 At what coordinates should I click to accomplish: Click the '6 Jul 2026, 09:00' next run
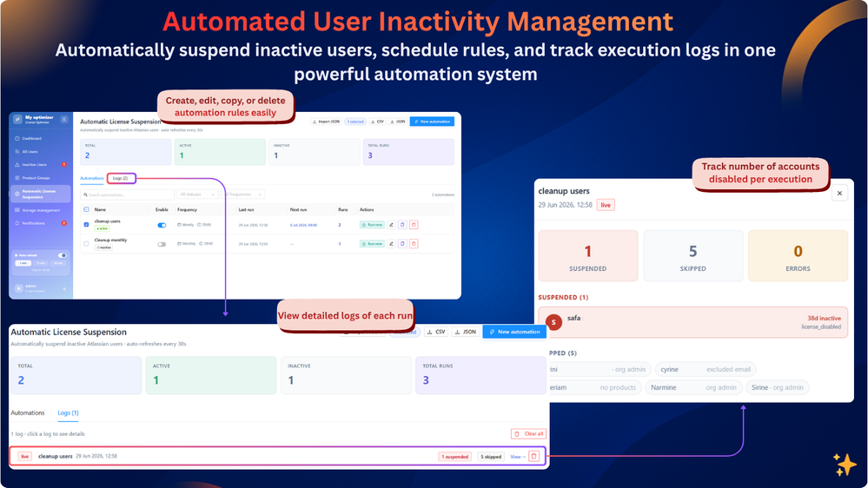point(303,225)
